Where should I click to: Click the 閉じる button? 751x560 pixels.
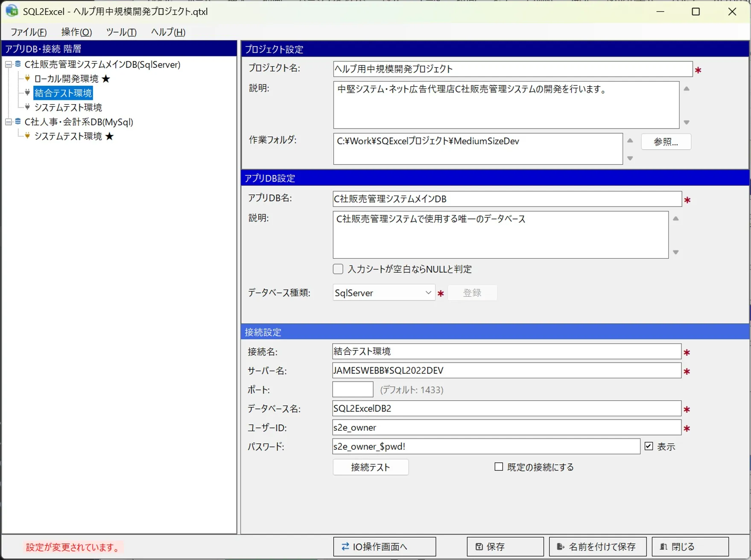pos(690,546)
